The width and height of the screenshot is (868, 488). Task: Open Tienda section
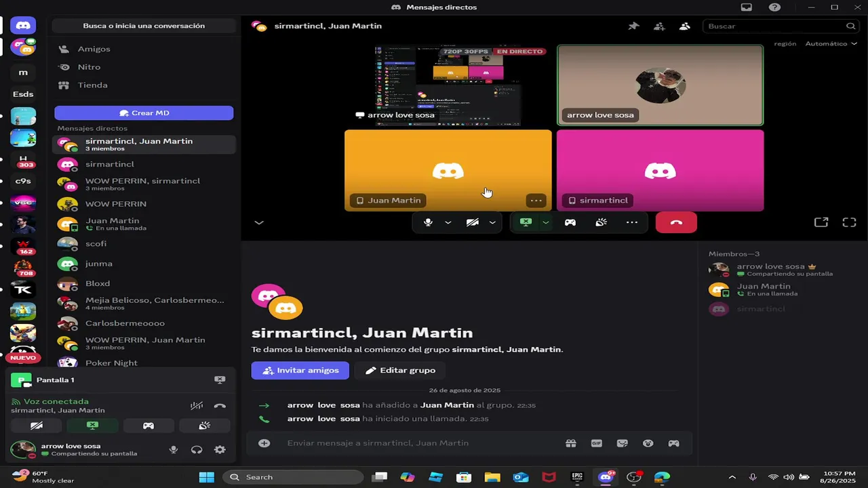click(144, 85)
